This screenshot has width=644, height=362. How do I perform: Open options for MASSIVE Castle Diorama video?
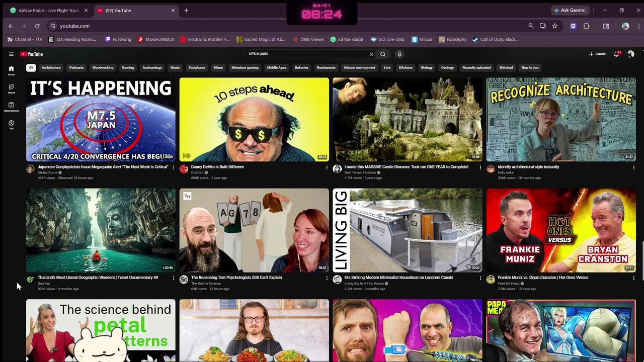tap(480, 167)
